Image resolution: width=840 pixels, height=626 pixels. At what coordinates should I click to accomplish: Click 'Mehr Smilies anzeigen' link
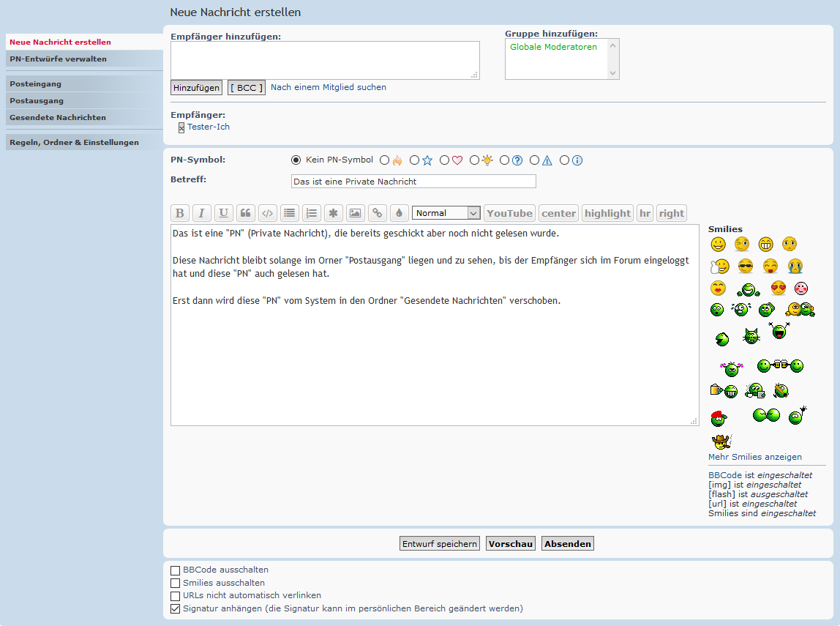pos(754,457)
